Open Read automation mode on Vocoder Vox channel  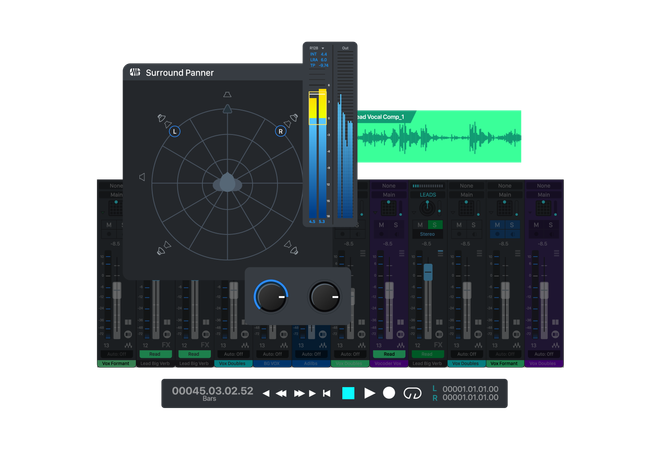click(x=388, y=354)
